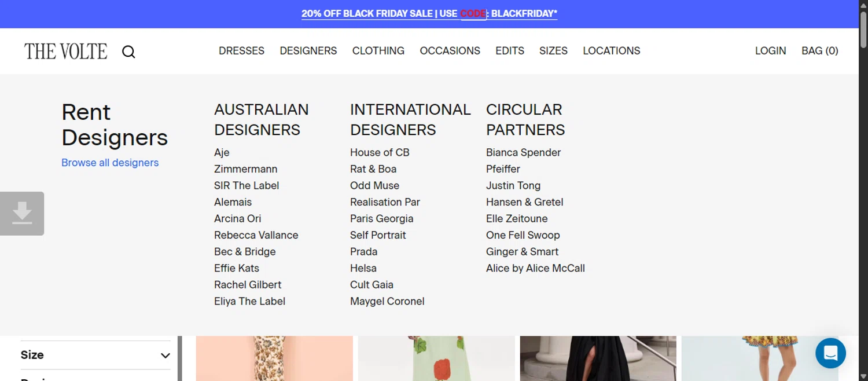Select Arcina Ori designer
The image size is (868, 381).
(238, 218)
